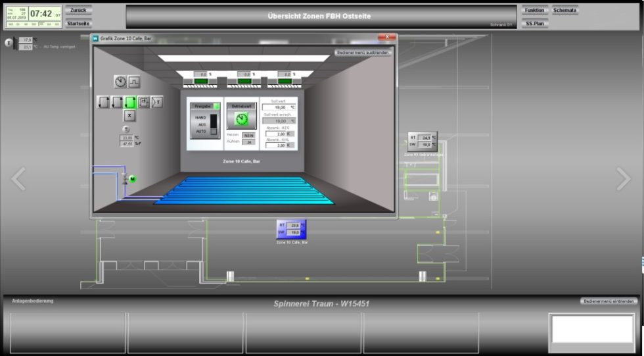Click the X icon below the loop icons

click(129, 116)
